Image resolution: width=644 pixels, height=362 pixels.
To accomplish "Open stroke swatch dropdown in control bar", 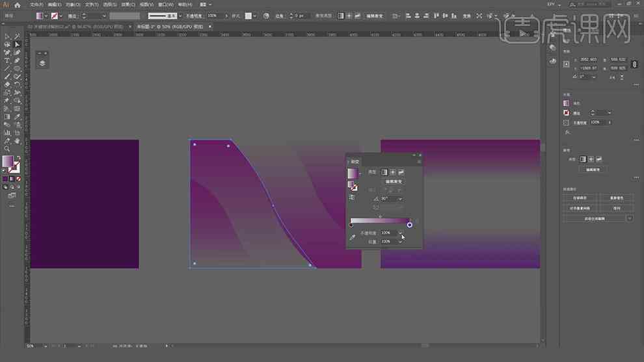I will point(60,16).
